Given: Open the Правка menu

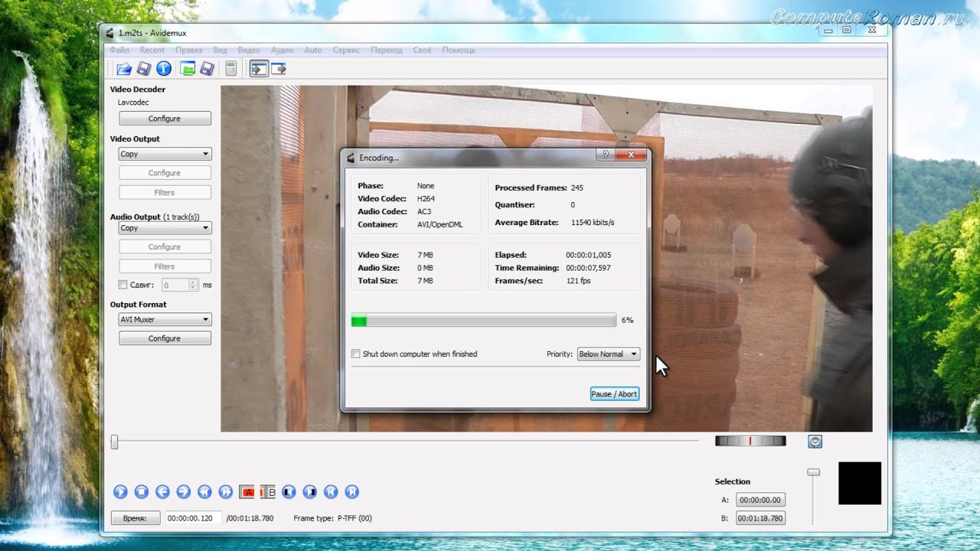Looking at the screenshot, I should (x=189, y=50).
